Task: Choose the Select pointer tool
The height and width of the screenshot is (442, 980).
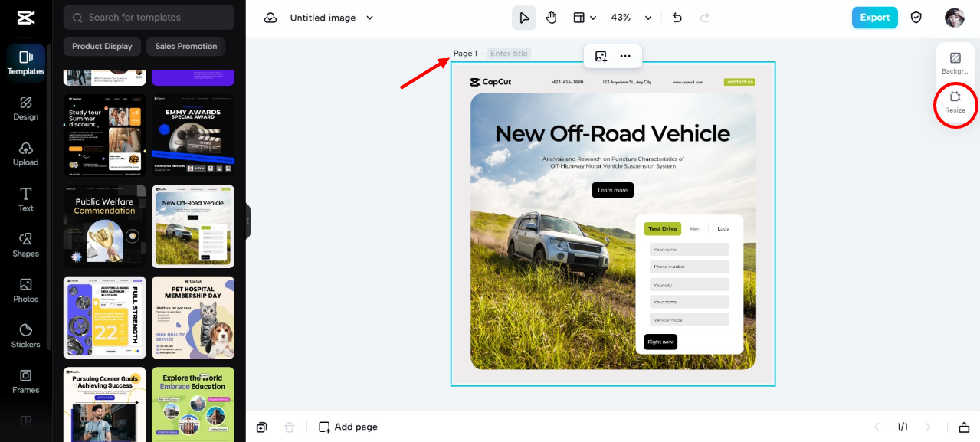Action: pyautogui.click(x=524, y=18)
